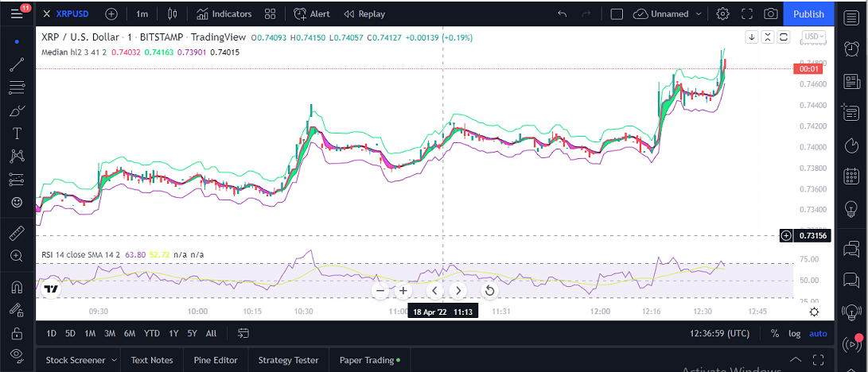Toggle auto scale
This screenshot has width=868, height=372.
click(x=818, y=333)
